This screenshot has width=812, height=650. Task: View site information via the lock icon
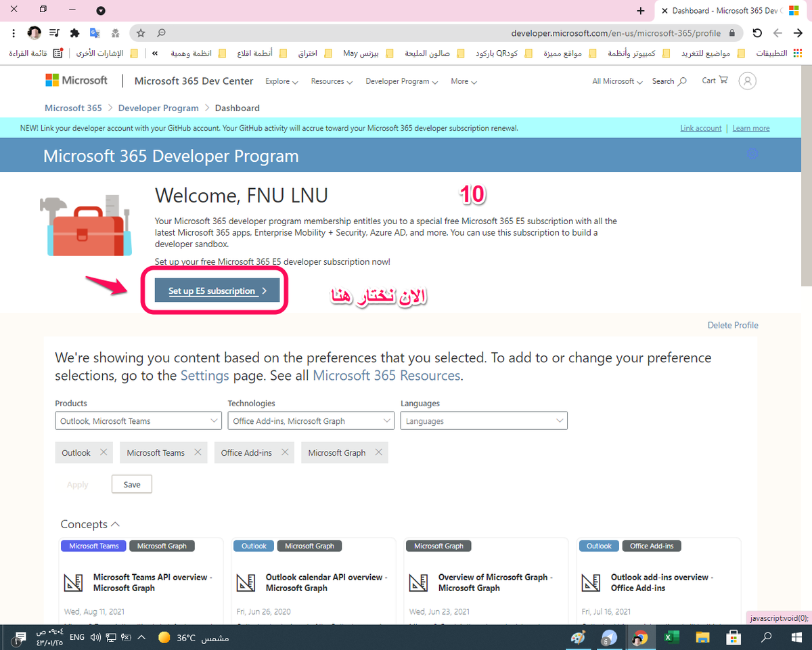coord(731,32)
